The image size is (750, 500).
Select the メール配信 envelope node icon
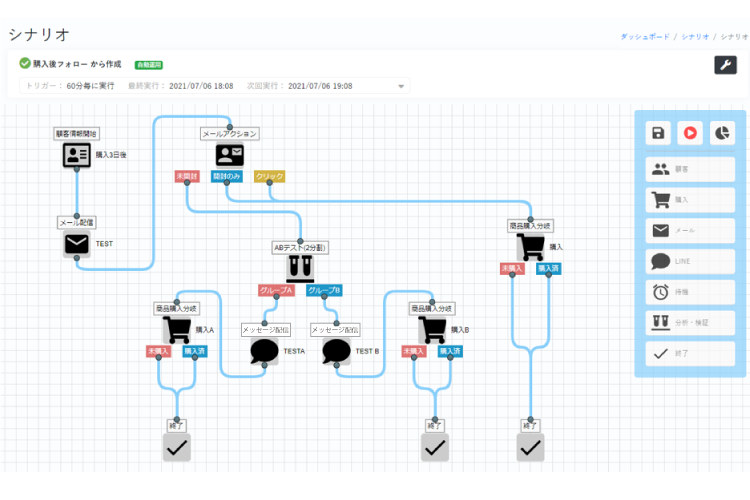click(x=77, y=244)
